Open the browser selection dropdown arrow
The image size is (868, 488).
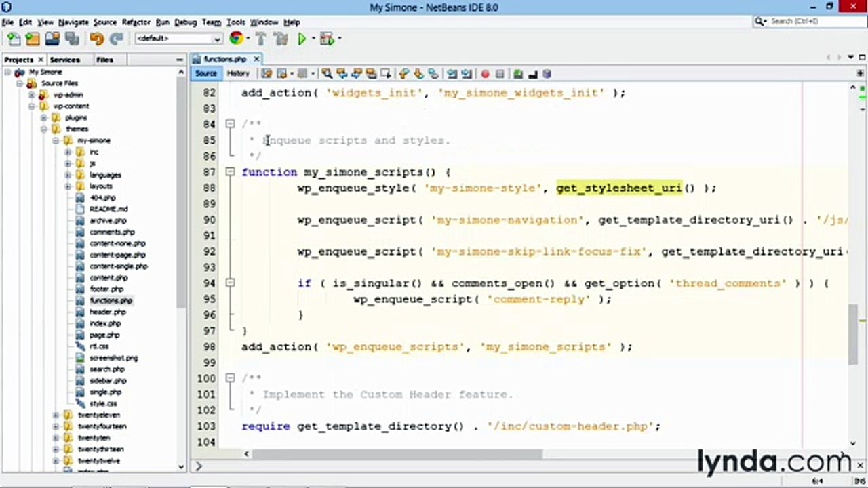(x=248, y=39)
